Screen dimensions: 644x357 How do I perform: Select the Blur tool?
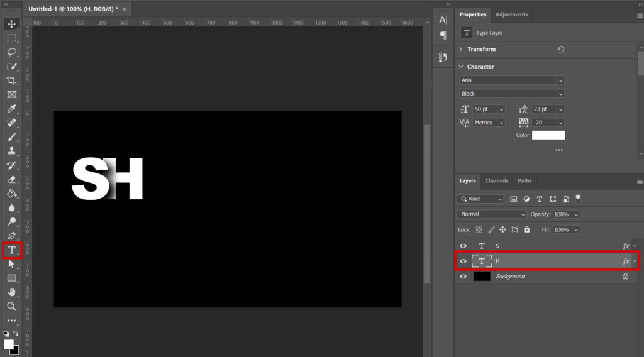tap(11, 207)
